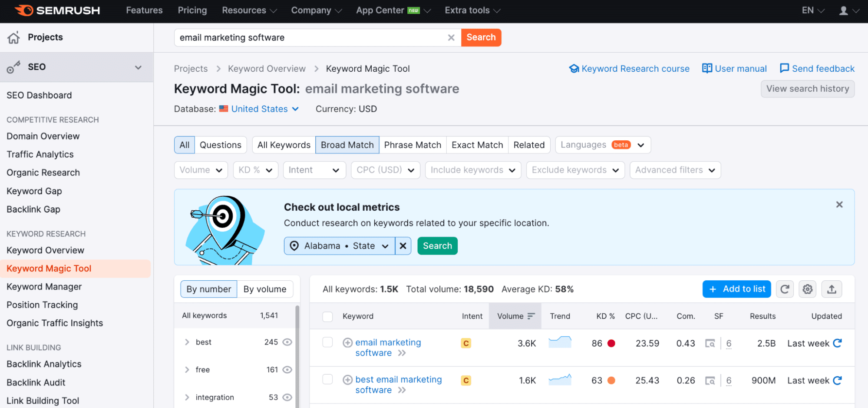Click the United States flag icon
Viewport: 868px width, 408px height.
point(224,109)
